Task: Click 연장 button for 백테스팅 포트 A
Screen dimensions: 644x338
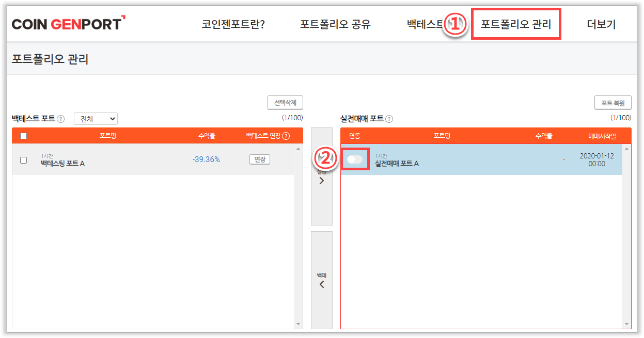Action: (259, 159)
